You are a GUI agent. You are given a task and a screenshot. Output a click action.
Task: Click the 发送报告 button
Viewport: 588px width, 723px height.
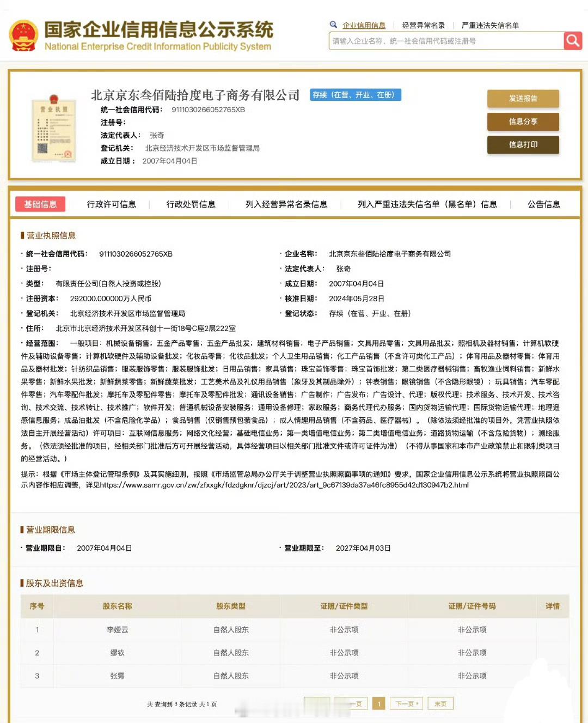[x=523, y=99]
